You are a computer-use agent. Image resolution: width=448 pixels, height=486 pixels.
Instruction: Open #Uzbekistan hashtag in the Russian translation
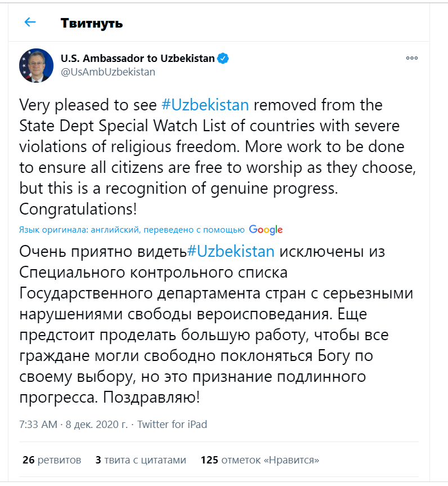coord(230,251)
